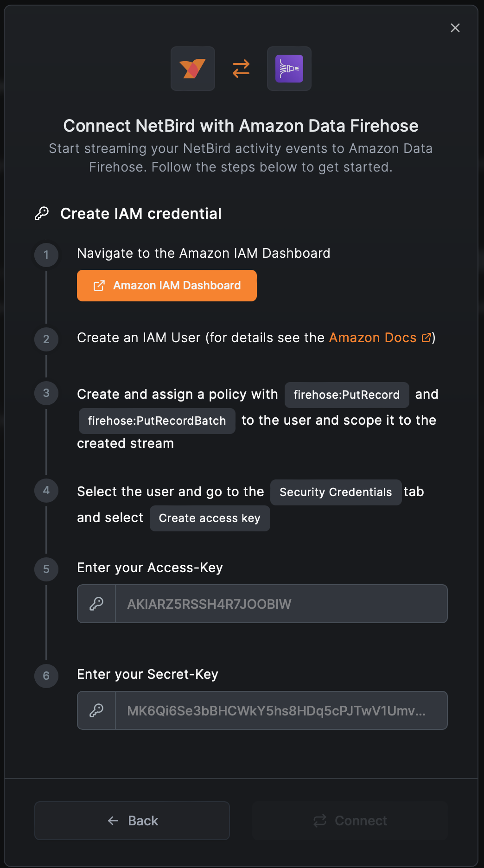Click the Amazon Data Firehose icon
The height and width of the screenshot is (868, 484).
pos(289,69)
